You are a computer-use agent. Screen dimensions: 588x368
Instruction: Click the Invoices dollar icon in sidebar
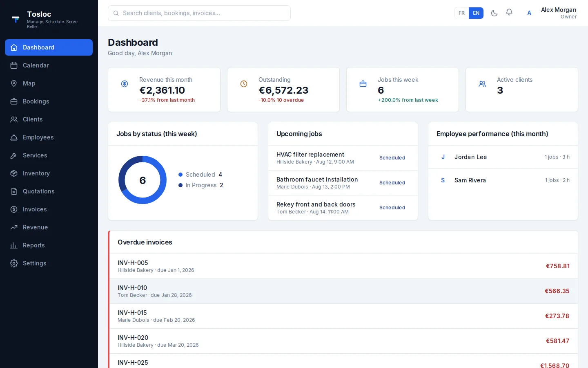14,209
